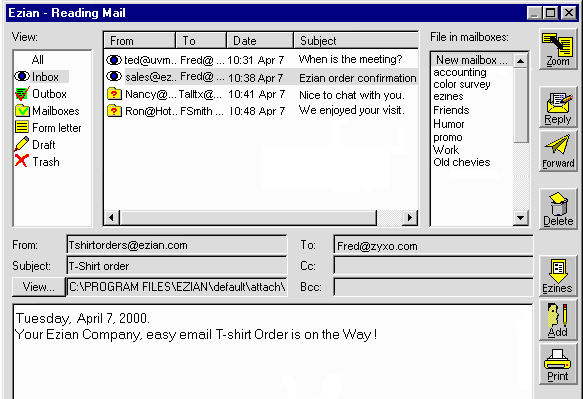The width and height of the screenshot is (583, 399).
Task: Open the attachment with the View... button
Action: tap(39, 287)
